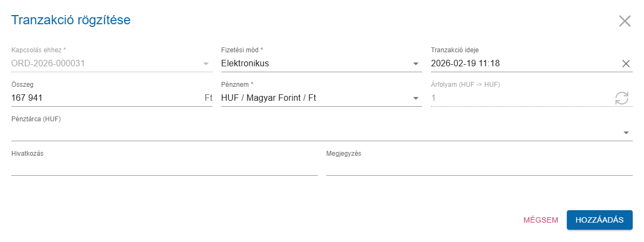Image resolution: width=644 pixels, height=242 pixels.
Task: Expand the Pénznem dropdown arrow
Action: coord(416,98)
